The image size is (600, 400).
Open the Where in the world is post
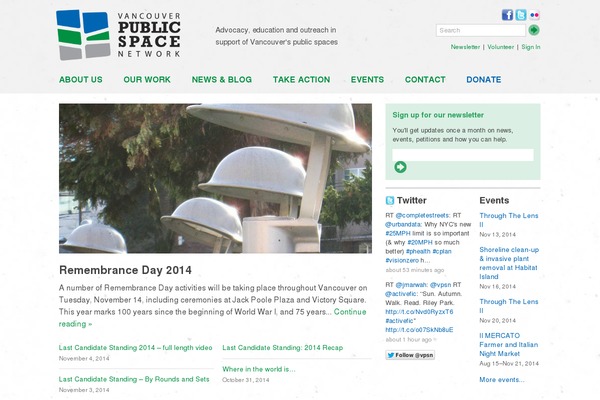[259, 369]
